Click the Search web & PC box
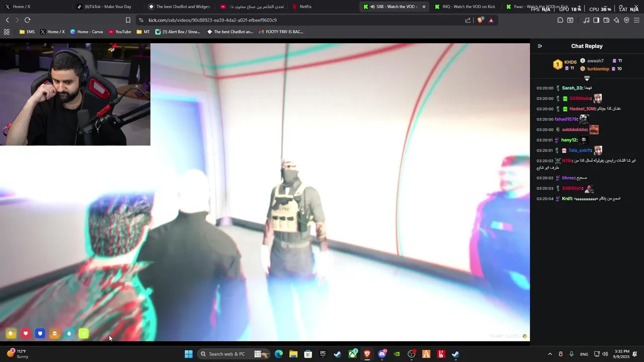 point(233,354)
